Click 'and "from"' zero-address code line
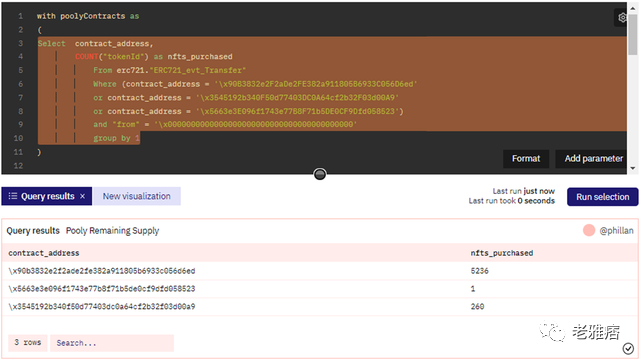The width and height of the screenshot is (640, 360). click(225, 124)
